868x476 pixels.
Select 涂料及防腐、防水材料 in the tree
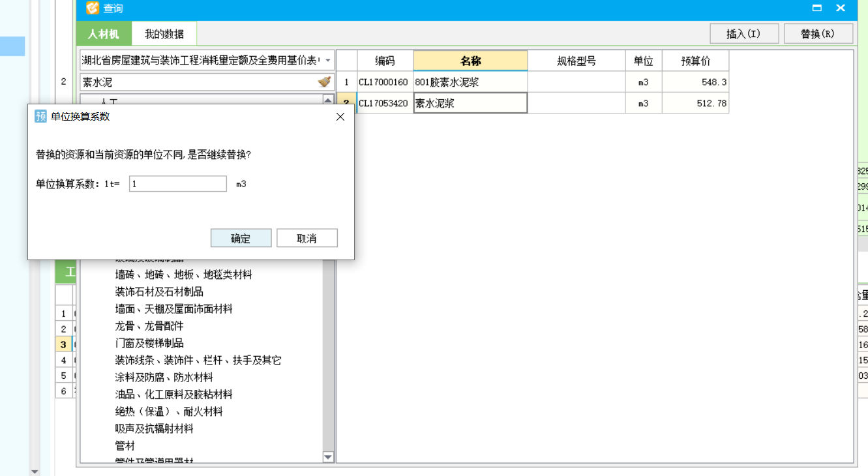[164, 377]
